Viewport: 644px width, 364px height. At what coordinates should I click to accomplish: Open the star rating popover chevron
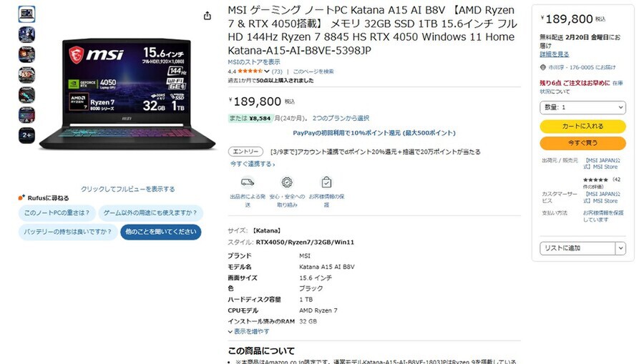coord(267,72)
